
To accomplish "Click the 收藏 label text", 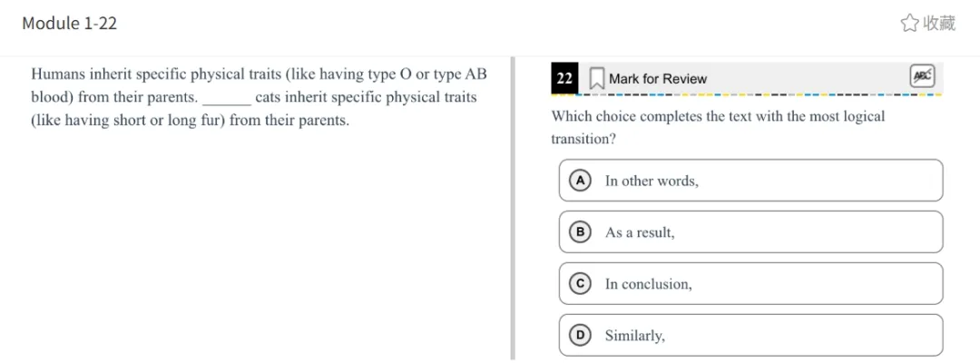I will click(939, 24).
